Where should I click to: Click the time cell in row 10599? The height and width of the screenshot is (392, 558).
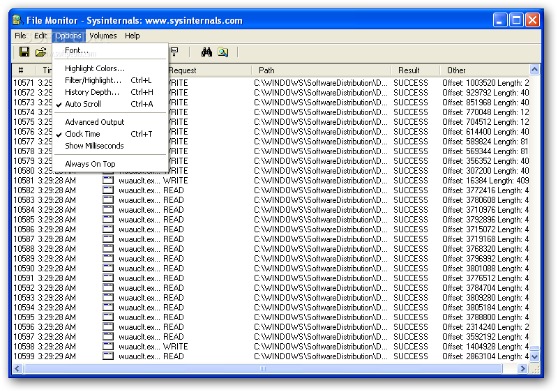point(57,356)
